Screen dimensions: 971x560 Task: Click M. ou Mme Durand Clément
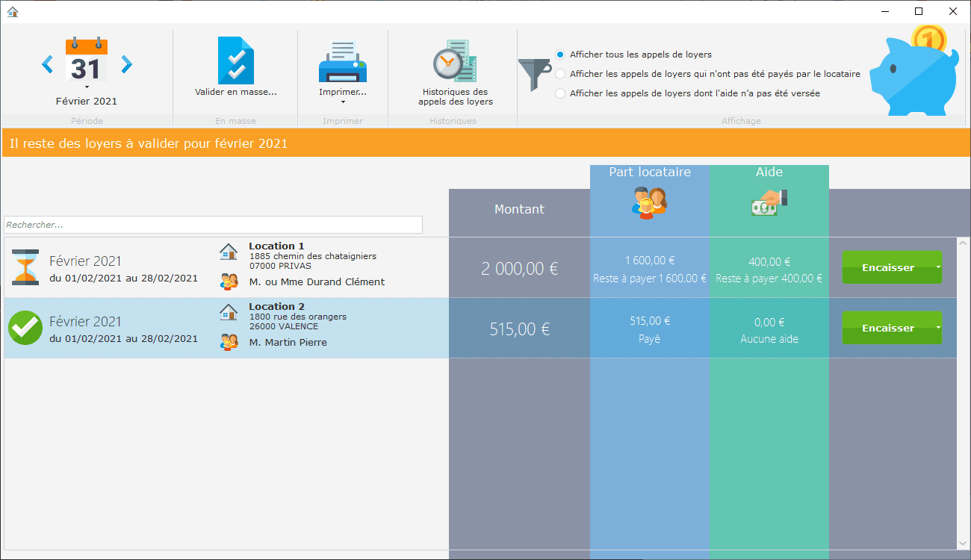pos(317,282)
